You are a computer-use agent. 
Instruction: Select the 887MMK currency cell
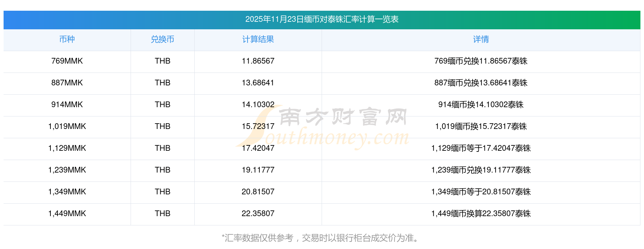67,83
